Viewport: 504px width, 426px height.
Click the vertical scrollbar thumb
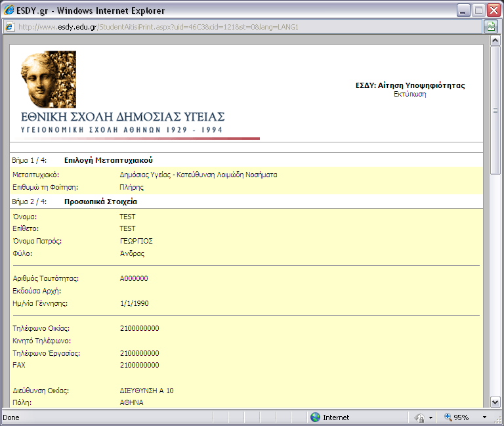click(495, 110)
